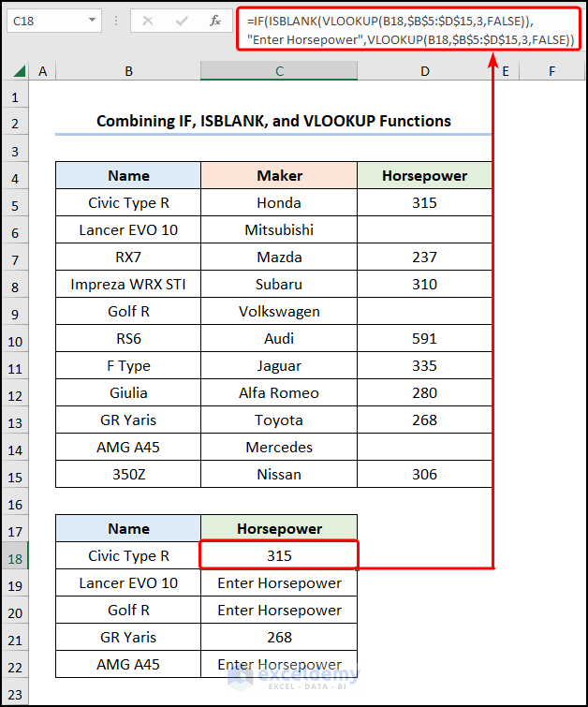Select 'AMG A45' cell in row 14
Viewport: 588px width, 707px height.
(x=128, y=447)
